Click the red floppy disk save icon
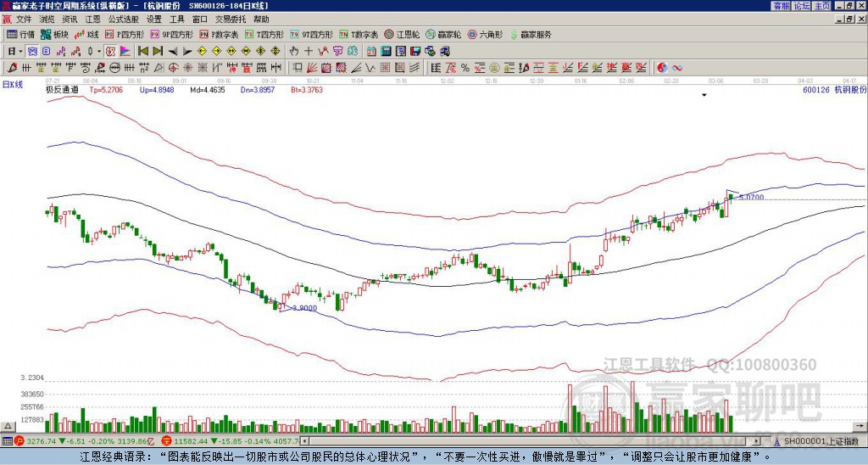 [x=415, y=51]
